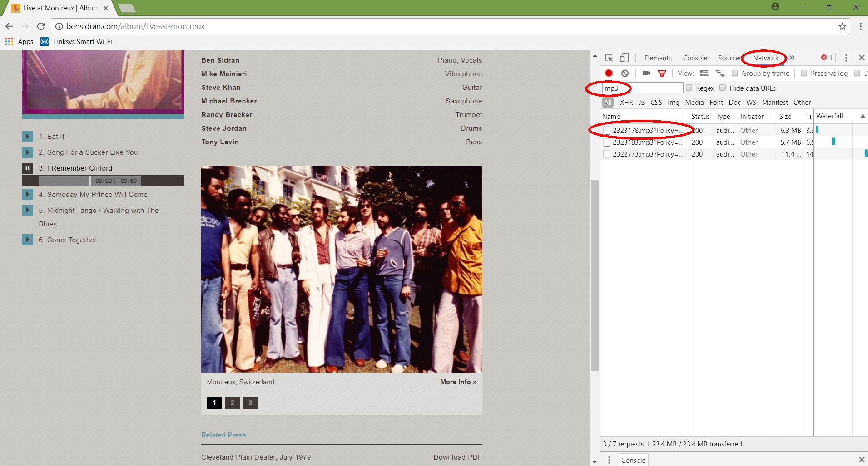Sort requests by Status column

tap(701, 117)
